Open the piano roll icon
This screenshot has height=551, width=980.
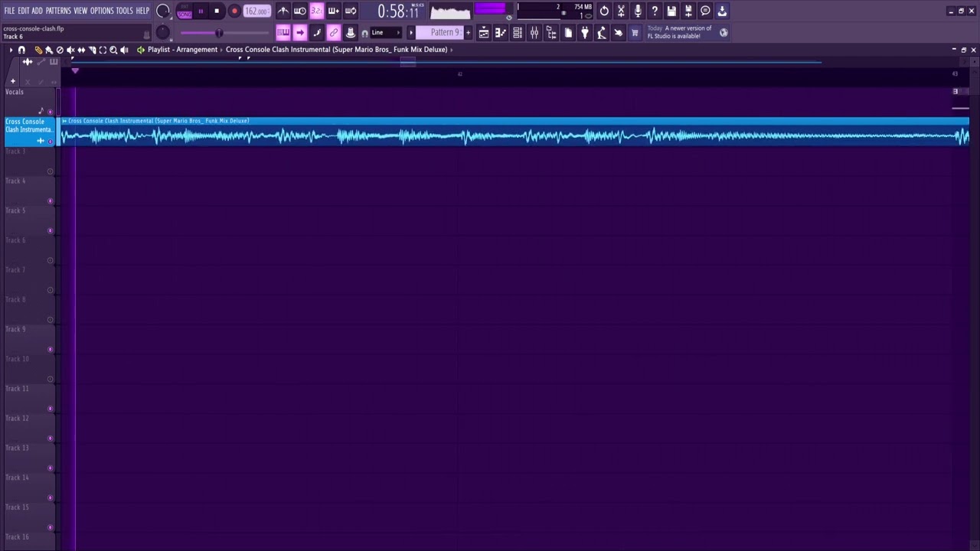pyautogui.click(x=501, y=33)
